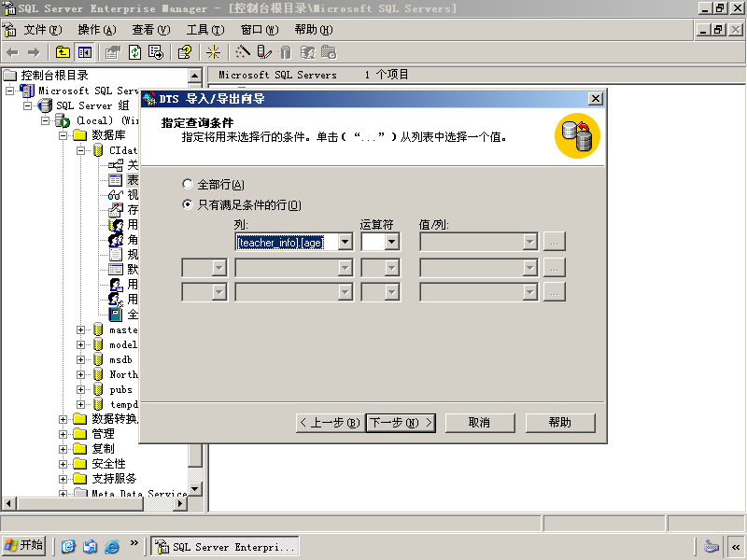The height and width of the screenshot is (560, 747).
Task: Toggle the Show/Hide console tree icon
Action: click(85, 52)
